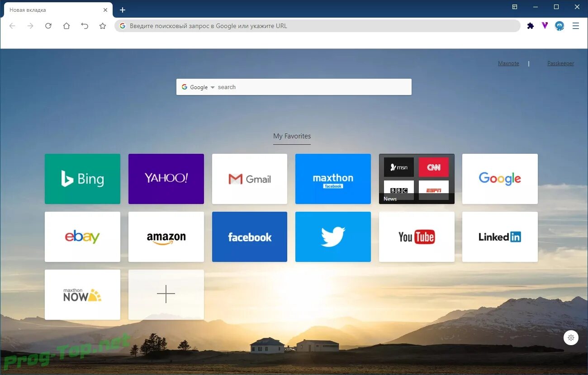This screenshot has width=588, height=375.
Task: Open the eBay tile
Action: (82, 237)
